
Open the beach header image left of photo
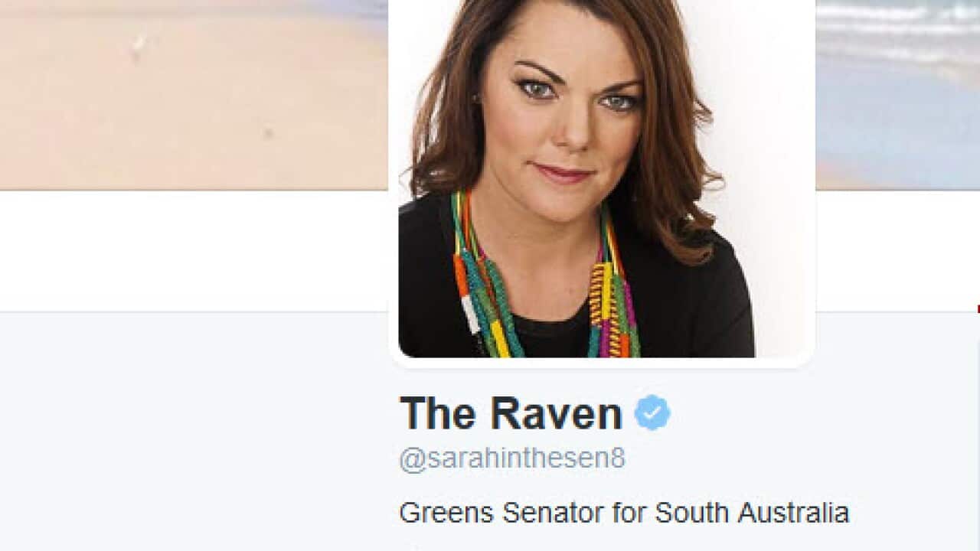tap(194, 95)
